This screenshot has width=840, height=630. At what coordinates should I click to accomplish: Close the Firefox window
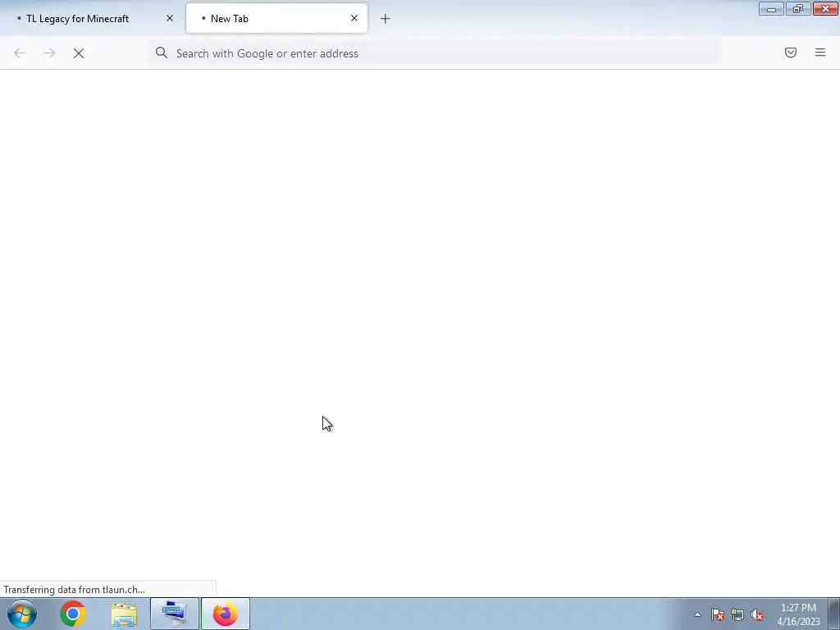[825, 9]
